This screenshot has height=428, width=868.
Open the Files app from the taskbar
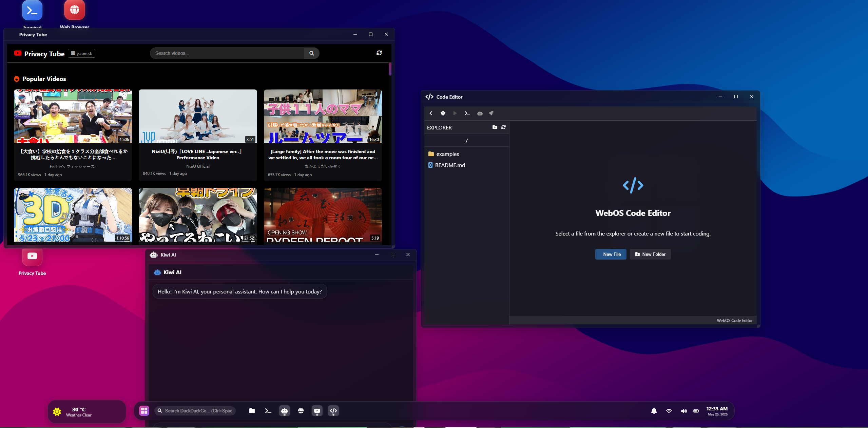252,411
